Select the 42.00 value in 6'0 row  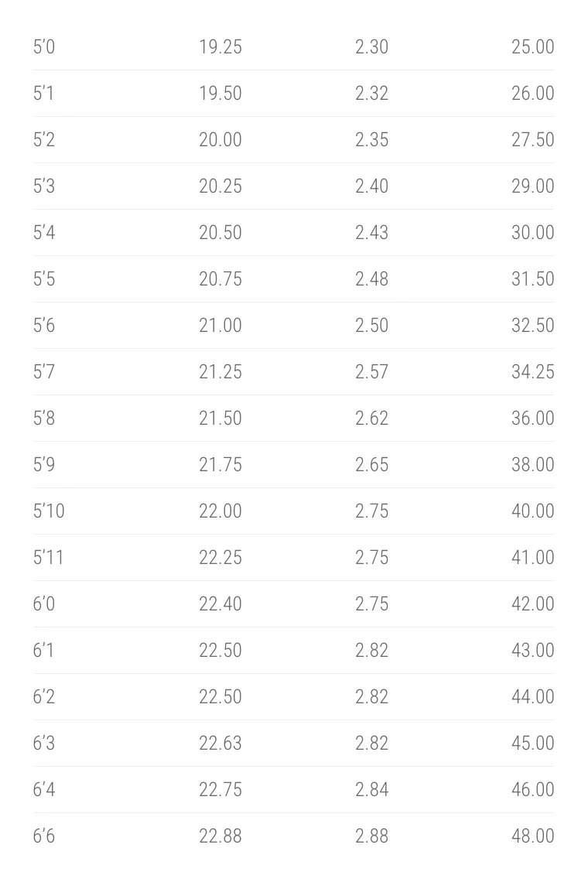point(533,603)
